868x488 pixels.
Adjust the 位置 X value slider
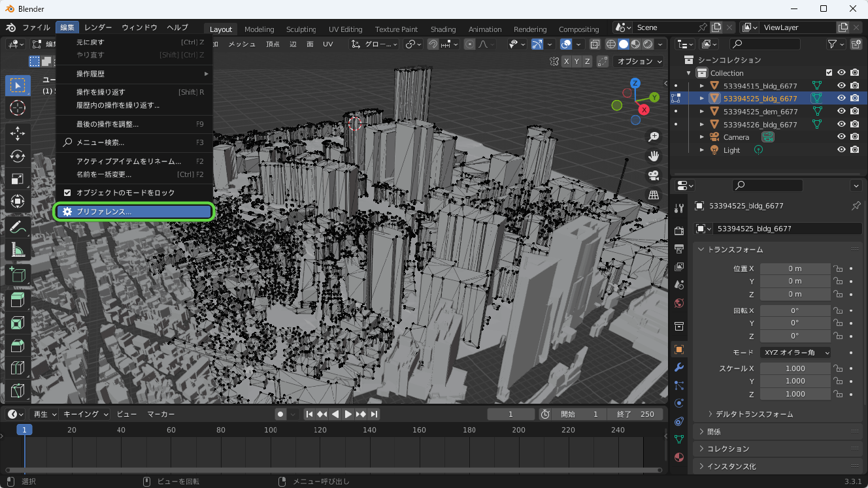pos(795,268)
